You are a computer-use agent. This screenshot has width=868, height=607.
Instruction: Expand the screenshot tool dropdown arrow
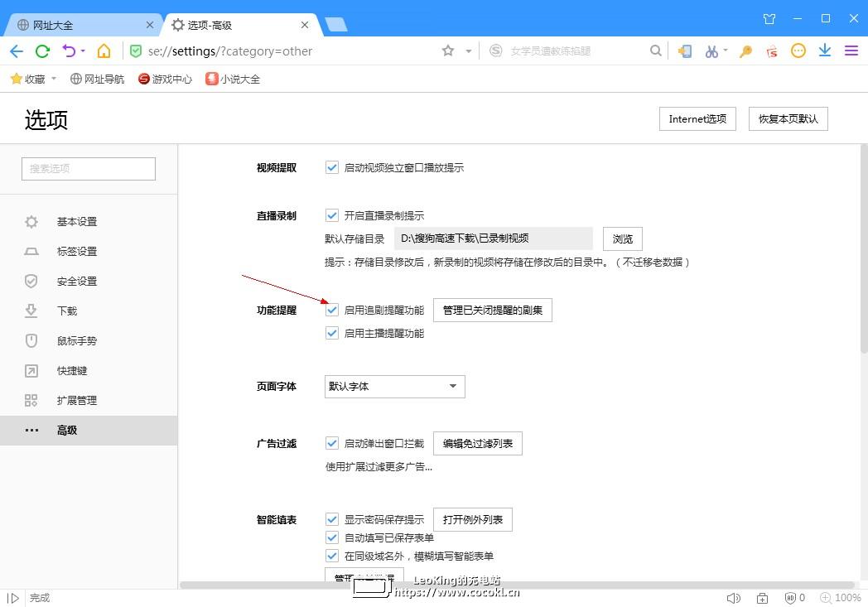[726, 51]
